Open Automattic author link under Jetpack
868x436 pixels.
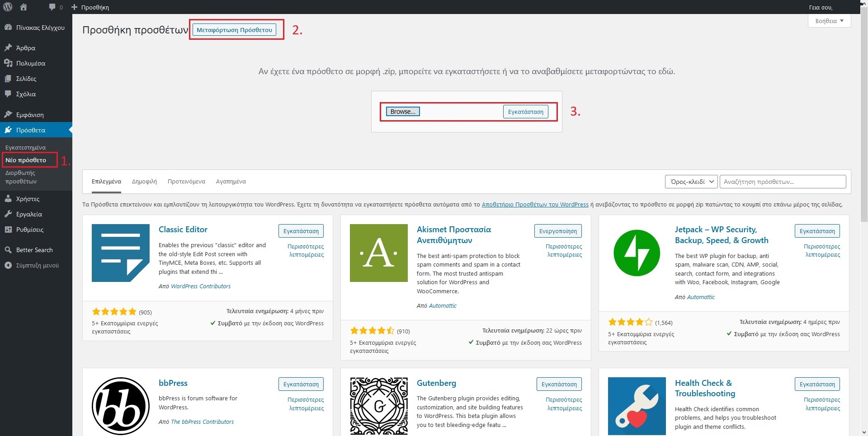click(701, 297)
